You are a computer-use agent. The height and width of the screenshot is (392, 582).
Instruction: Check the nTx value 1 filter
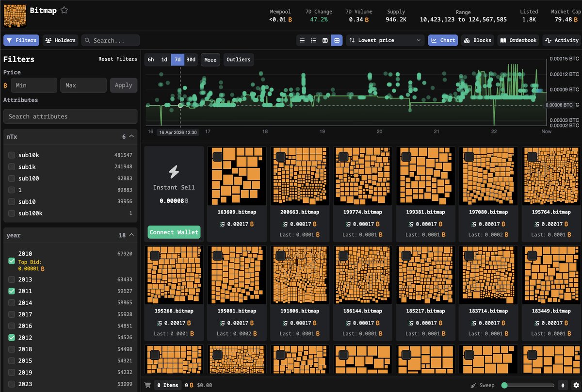(x=12, y=190)
